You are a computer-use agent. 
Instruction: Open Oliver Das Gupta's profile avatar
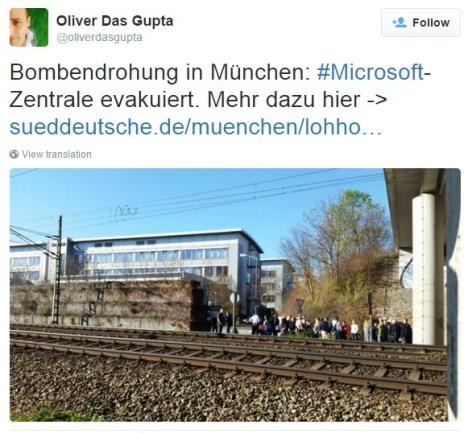tap(29, 27)
